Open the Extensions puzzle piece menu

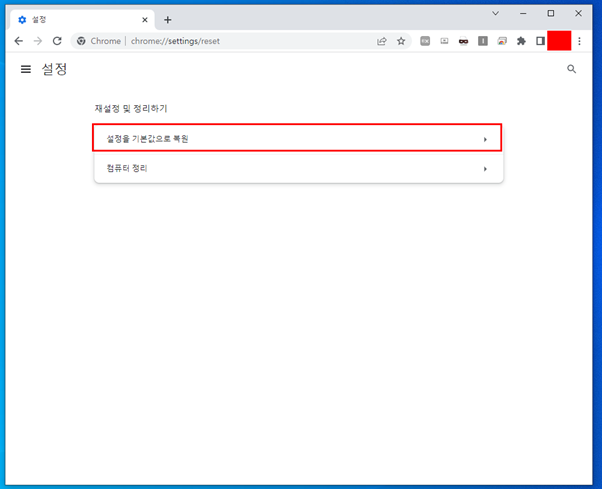521,41
